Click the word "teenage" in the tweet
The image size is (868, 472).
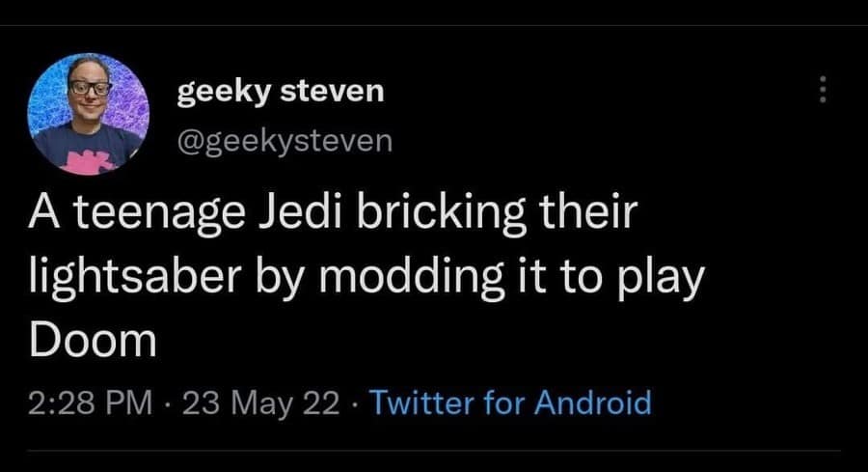point(164,215)
